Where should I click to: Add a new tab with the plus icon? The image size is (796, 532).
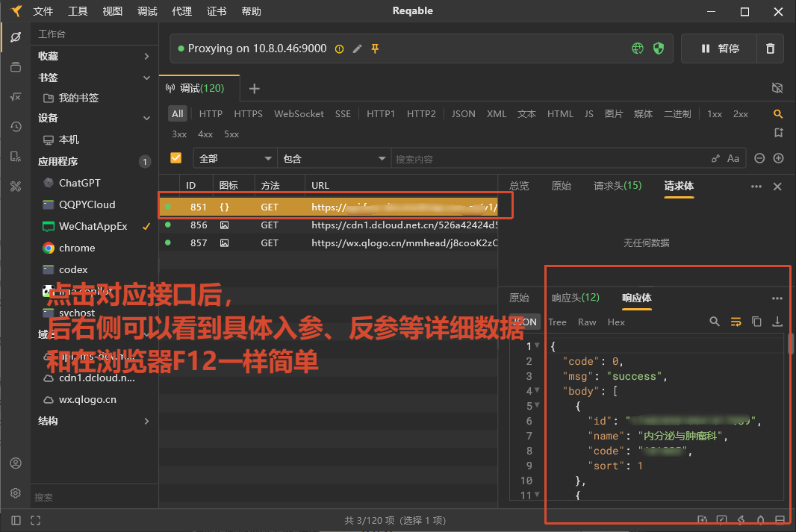pos(255,89)
